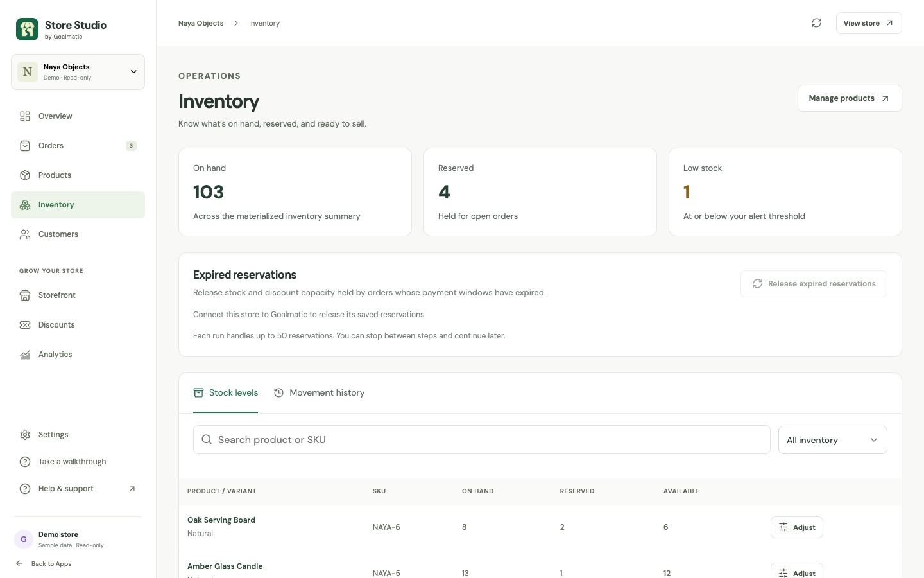Screen dimensions: 924x578
Task: Click the Analytics chart icon
Action: pos(25,355)
